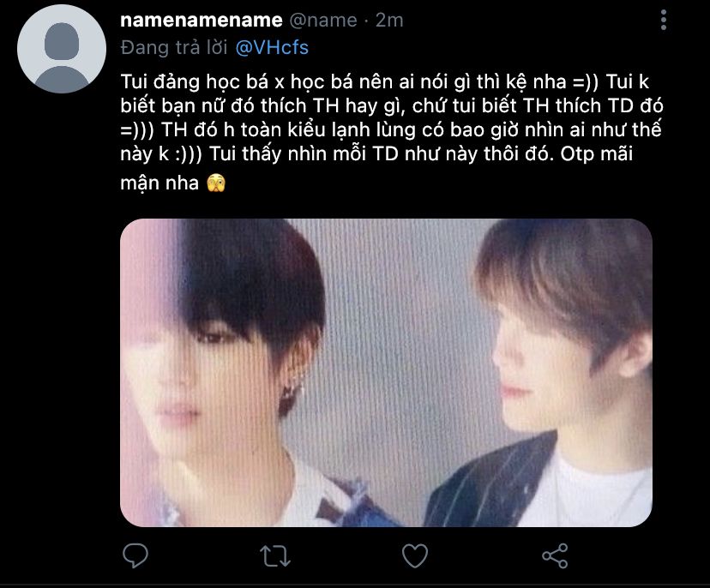Image resolution: width=710 pixels, height=588 pixels.
Task: Click the fearful face emoji in the tweet
Action: [x=216, y=183]
